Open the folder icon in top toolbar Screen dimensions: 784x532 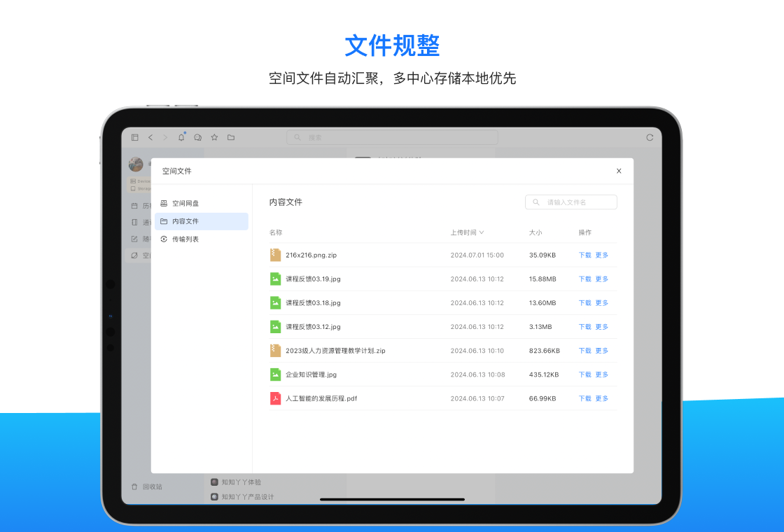(x=231, y=138)
